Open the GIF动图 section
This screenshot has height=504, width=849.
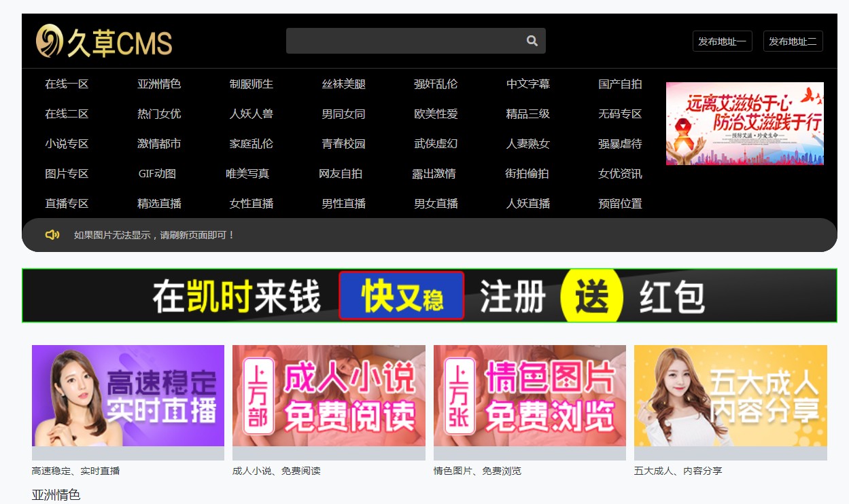pos(158,173)
